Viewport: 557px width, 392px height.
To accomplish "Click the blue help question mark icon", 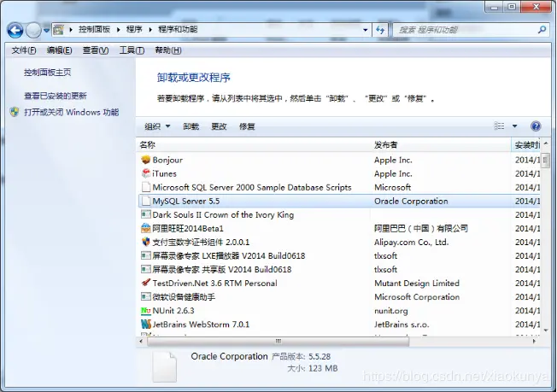I will click(x=536, y=126).
